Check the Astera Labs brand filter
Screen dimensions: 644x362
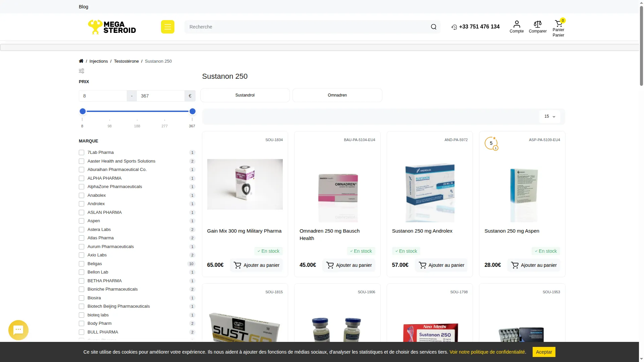click(82, 230)
